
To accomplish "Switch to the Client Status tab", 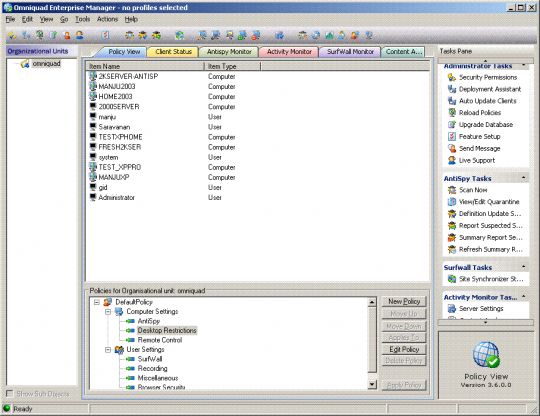I will [x=173, y=52].
